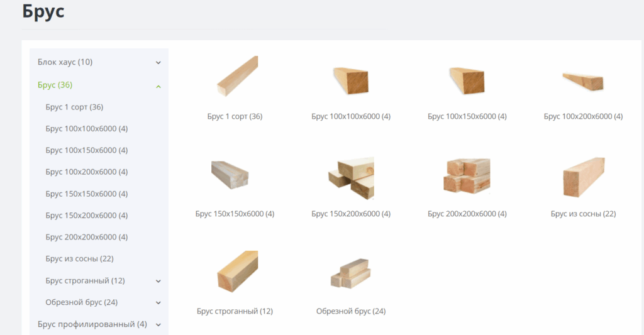The width and height of the screenshot is (644, 335).
Task: Select the Брус 100х150х6000 product image
Action: (467, 80)
